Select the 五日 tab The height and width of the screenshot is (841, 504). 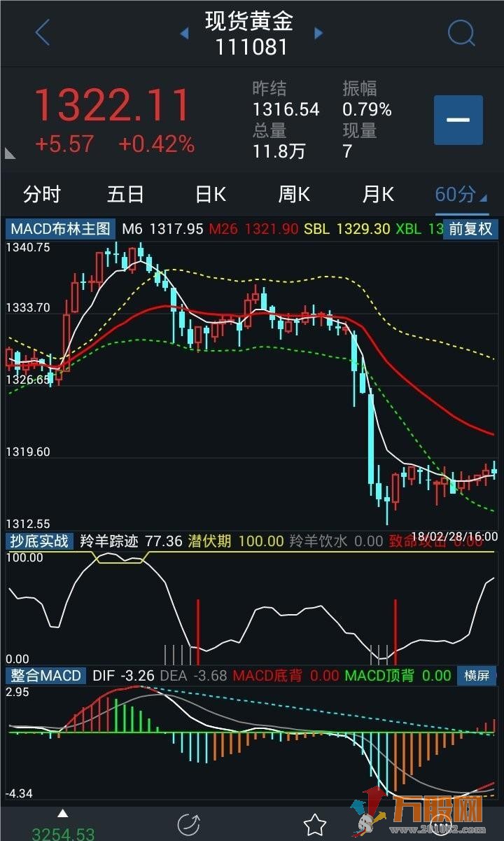click(126, 194)
